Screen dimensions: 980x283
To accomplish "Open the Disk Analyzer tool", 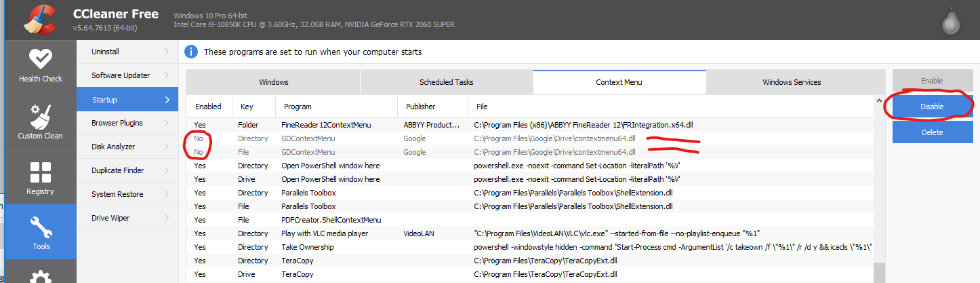I will click(127, 147).
